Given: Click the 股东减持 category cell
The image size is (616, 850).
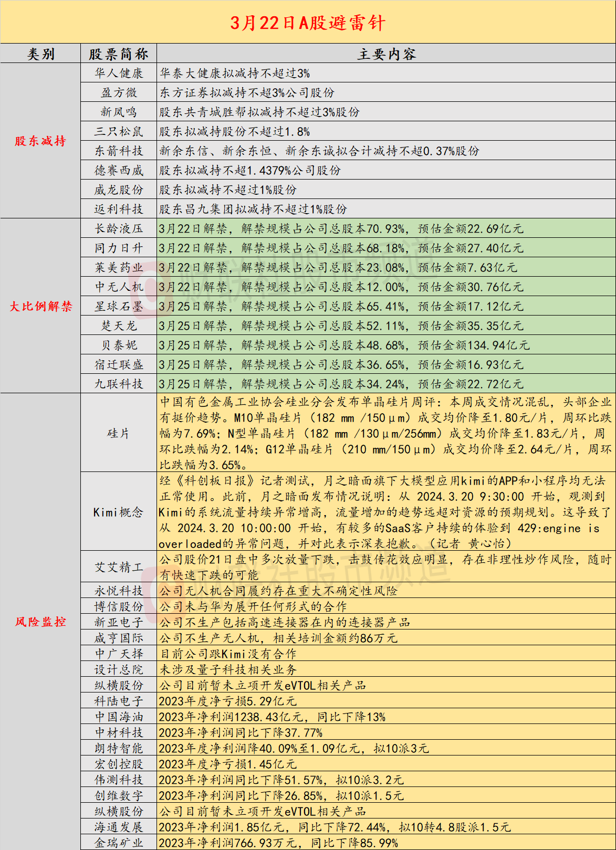Looking at the screenshot, I should click(40, 141).
